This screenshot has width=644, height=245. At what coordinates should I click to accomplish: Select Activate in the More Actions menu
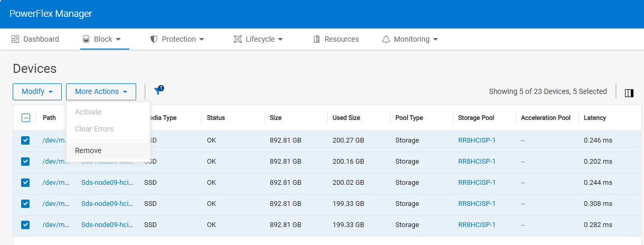tap(108, 112)
